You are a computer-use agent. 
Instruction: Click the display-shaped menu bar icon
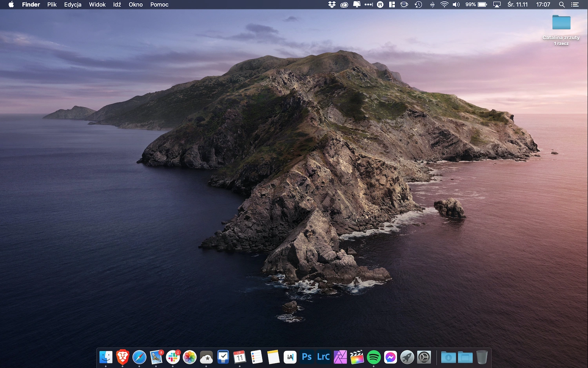tap(357, 5)
